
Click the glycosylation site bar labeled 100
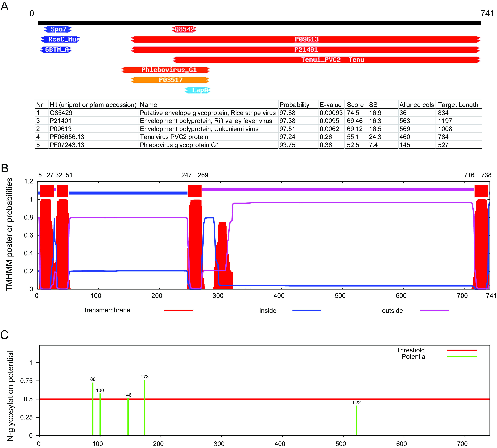(100, 414)
